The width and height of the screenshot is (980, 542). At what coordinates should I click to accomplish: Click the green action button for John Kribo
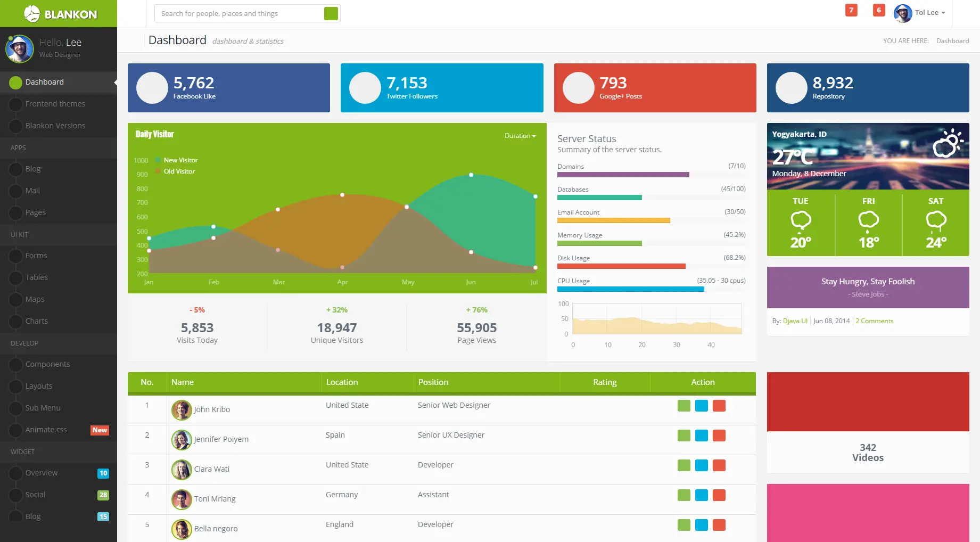(x=683, y=406)
